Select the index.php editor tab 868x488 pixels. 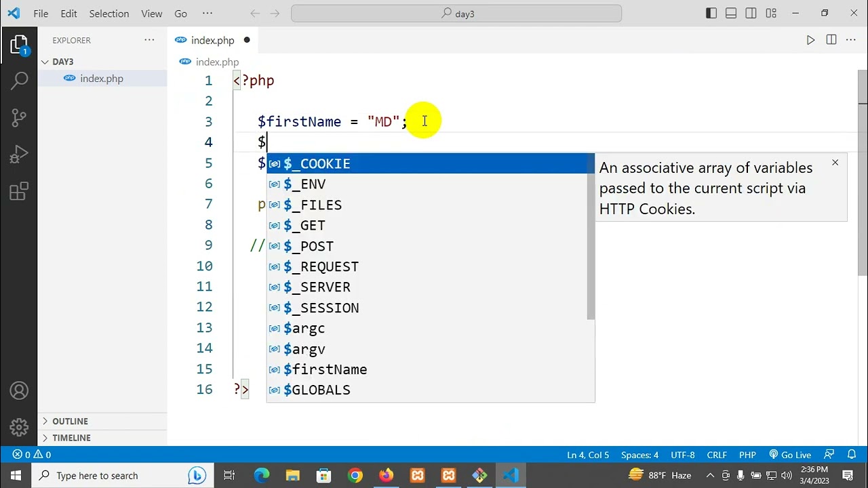pyautogui.click(x=212, y=40)
